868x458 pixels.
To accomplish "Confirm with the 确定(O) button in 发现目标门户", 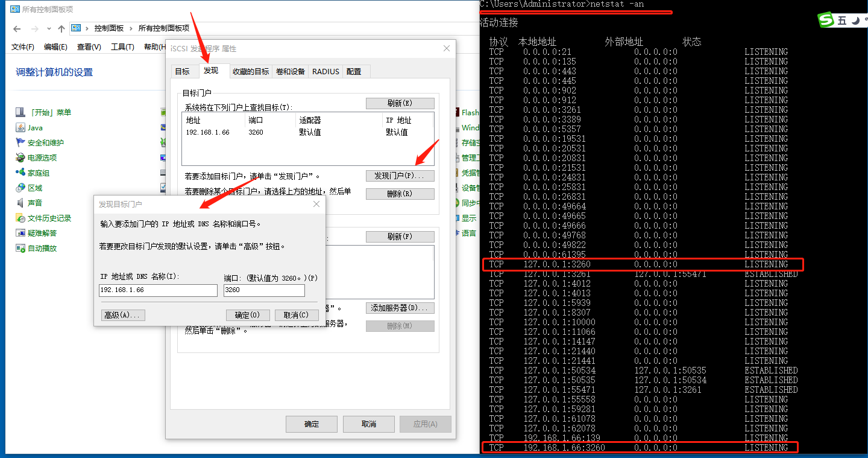I will 247,315.
